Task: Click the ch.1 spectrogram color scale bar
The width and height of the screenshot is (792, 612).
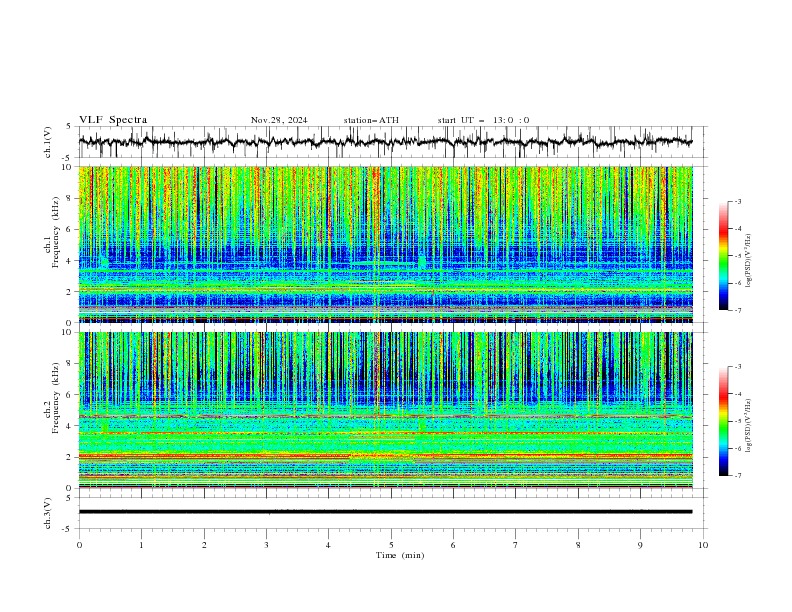Action: pos(723,256)
